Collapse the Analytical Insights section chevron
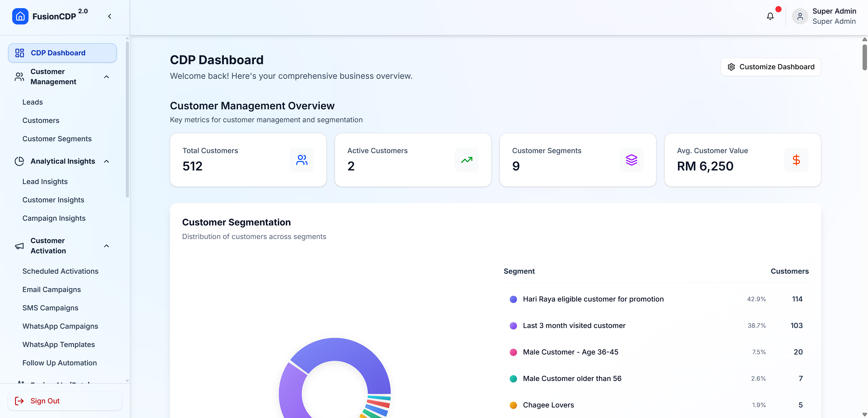 (107, 161)
